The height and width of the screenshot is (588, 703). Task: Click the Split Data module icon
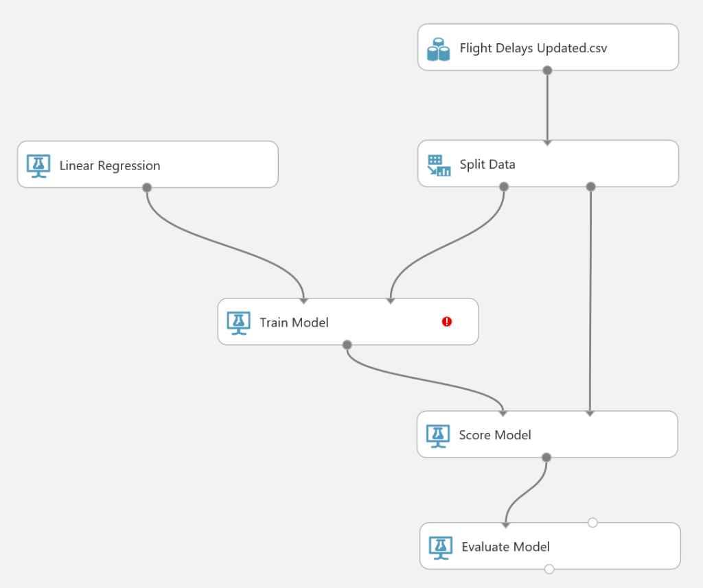(439, 165)
